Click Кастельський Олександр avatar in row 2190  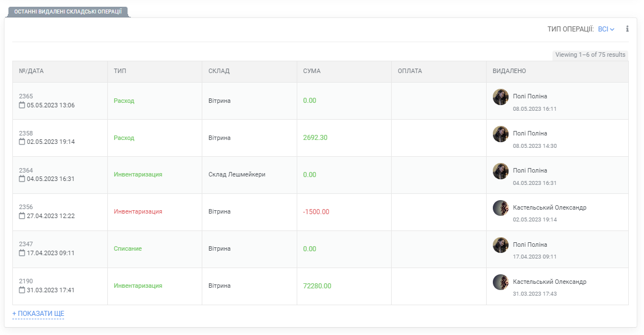[501, 282]
